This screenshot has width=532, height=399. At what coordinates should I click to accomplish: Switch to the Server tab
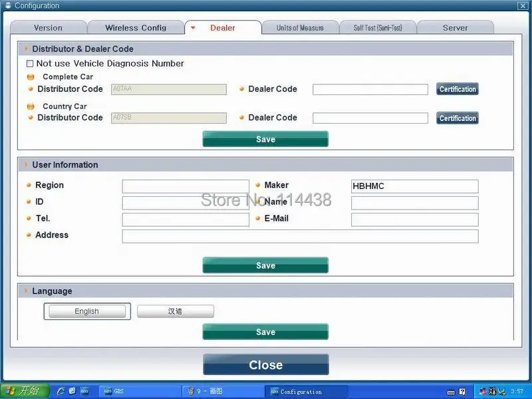[x=455, y=28]
